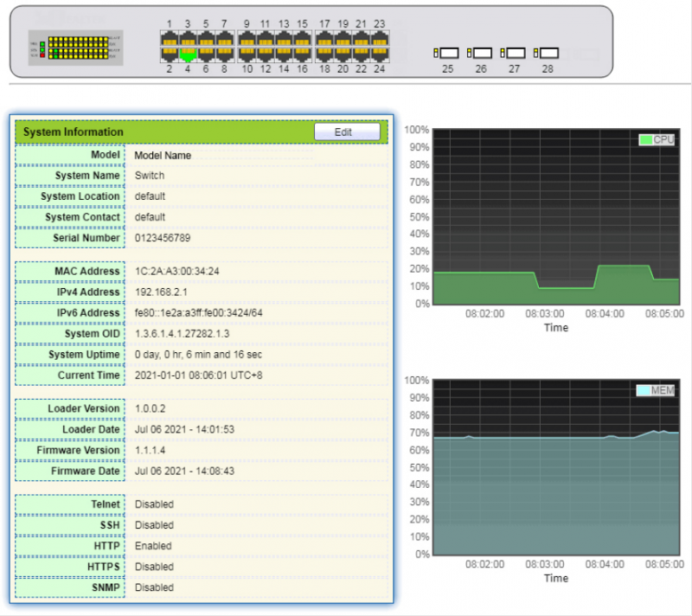Select Ethernet port 8 icon
692x616 pixels.
click(225, 55)
